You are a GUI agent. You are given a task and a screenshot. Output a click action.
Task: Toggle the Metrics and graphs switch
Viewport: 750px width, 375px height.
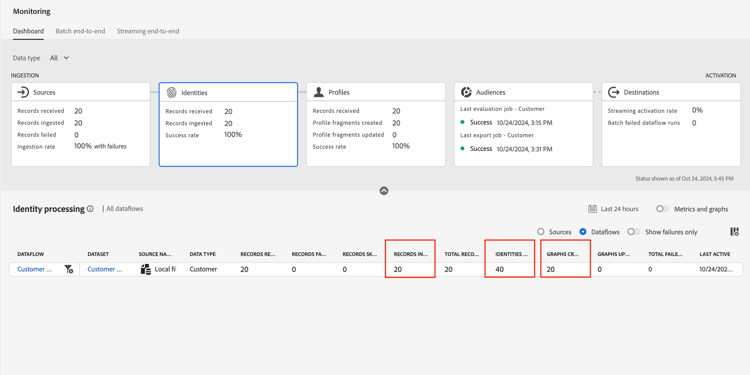tap(662, 209)
